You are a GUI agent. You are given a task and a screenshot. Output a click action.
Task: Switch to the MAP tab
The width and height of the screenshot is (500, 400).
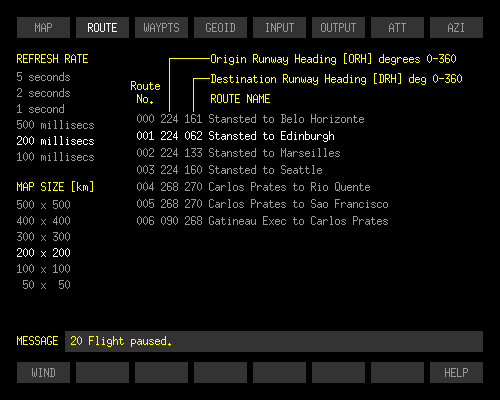pyautogui.click(x=43, y=28)
